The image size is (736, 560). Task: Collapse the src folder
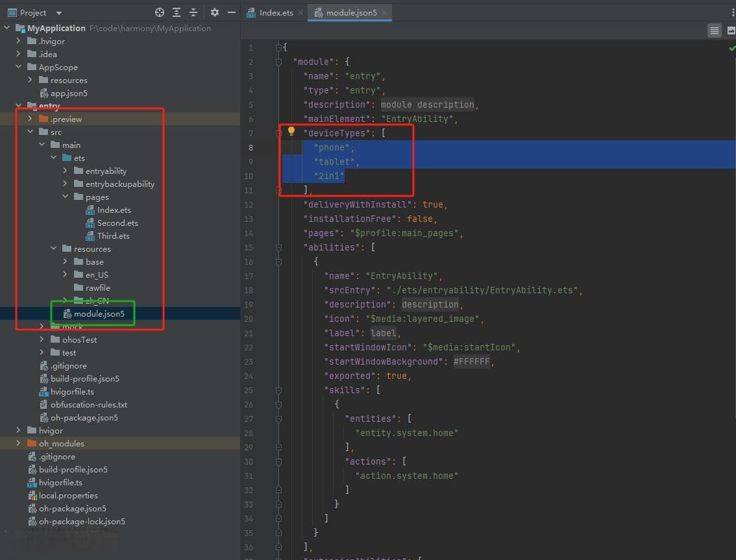(x=30, y=132)
